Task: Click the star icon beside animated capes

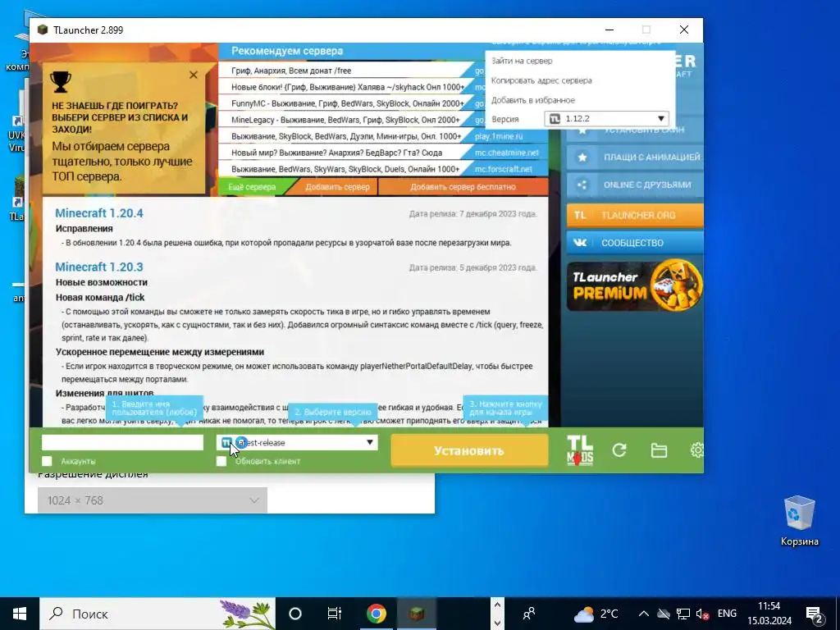Action: (x=582, y=157)
